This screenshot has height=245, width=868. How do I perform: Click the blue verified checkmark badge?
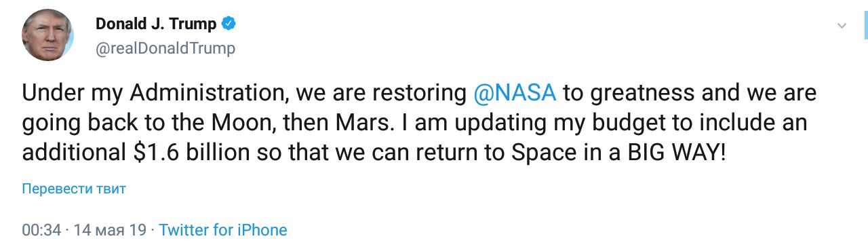[x=229, y=24]
